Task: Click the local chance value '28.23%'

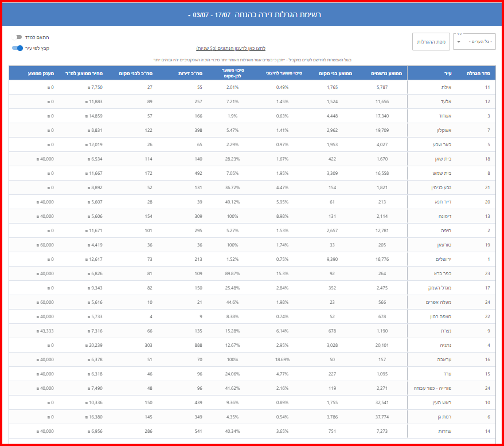Action: [232, 159]
